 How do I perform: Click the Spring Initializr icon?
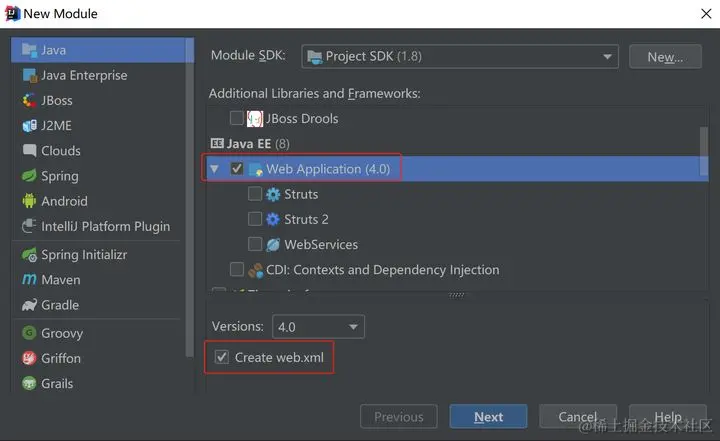pos(29,254)
